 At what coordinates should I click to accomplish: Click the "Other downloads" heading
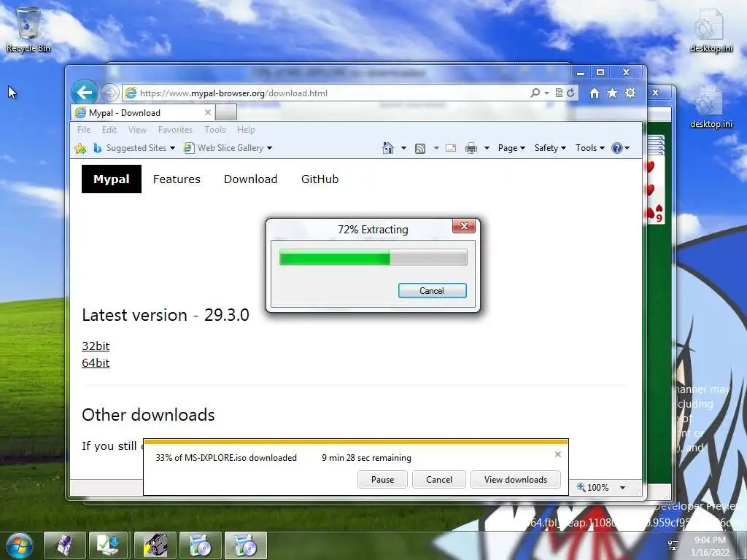click(148, 415)
